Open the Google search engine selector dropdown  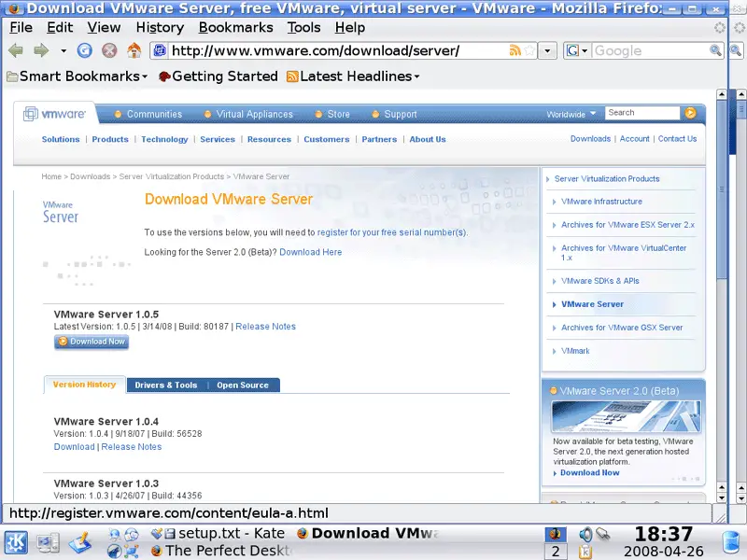(577, 50)
